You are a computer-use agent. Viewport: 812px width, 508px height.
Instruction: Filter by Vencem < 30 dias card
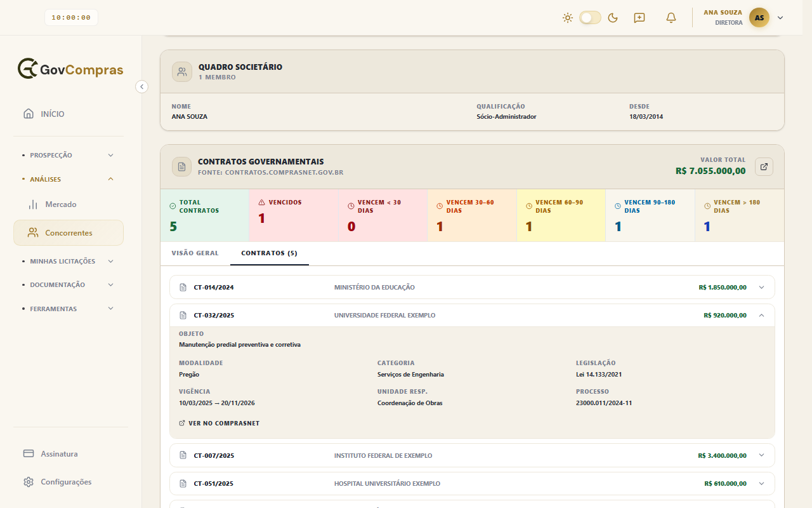tap(383, 215)
